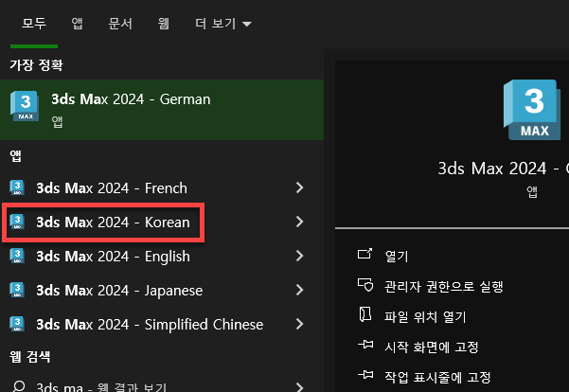Image resolution: width=569 pixels, height=392 pixels.
Task: Expand the 3ds Max 2024 - English chevron
Action: [299, 256]
